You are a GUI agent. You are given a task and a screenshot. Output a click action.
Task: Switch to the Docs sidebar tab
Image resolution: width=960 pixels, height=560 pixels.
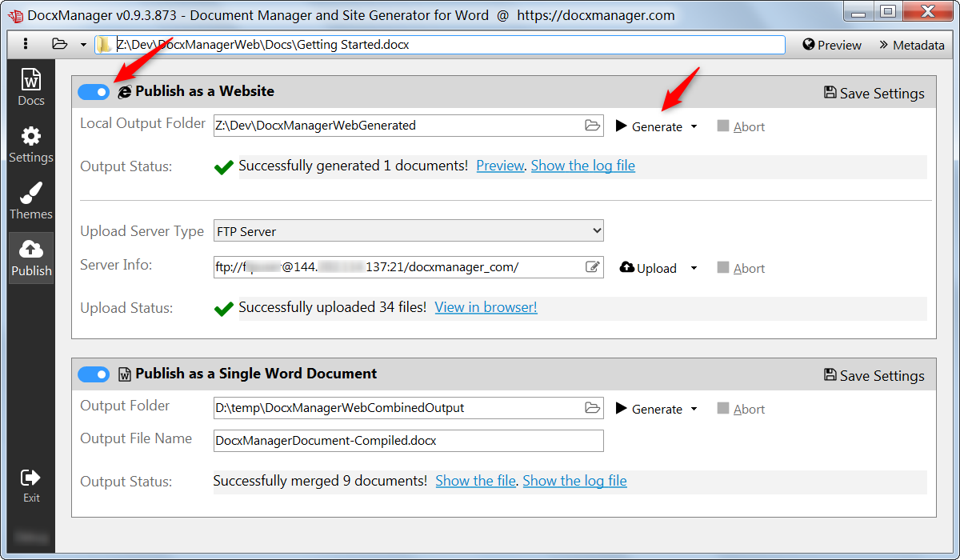tap(31, 87)
